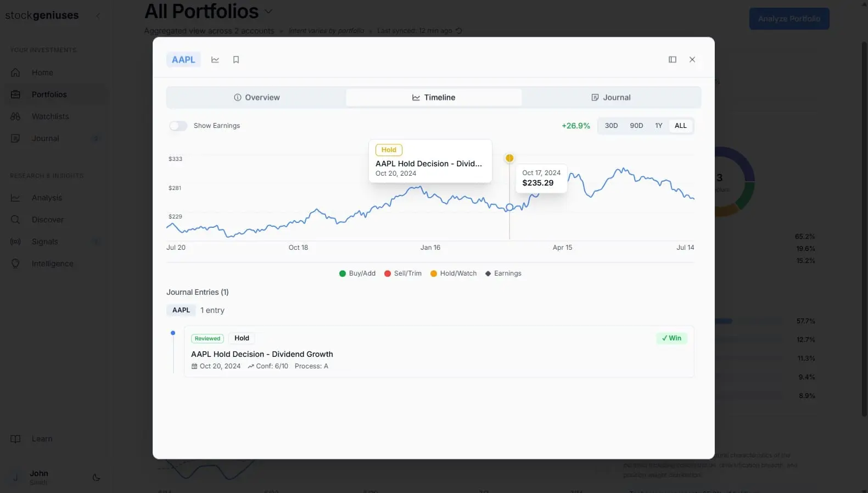Click the yellow Hold marker on chart
The width and height of the screenshot is (868, 493).
pos(509,158)
